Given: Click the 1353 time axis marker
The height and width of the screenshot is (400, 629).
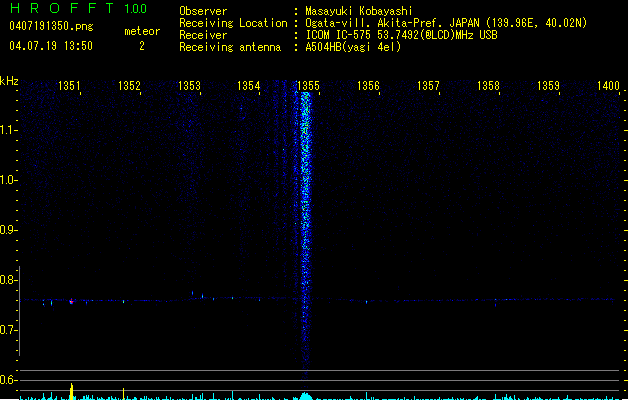Looking at the screenshot, I should (189, 85).
